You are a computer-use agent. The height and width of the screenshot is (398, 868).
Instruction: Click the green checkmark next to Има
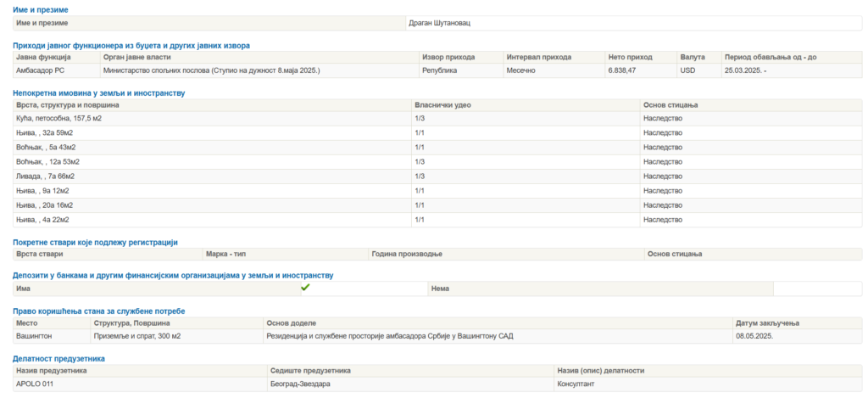pyautogui.click(x=305, y=288)
